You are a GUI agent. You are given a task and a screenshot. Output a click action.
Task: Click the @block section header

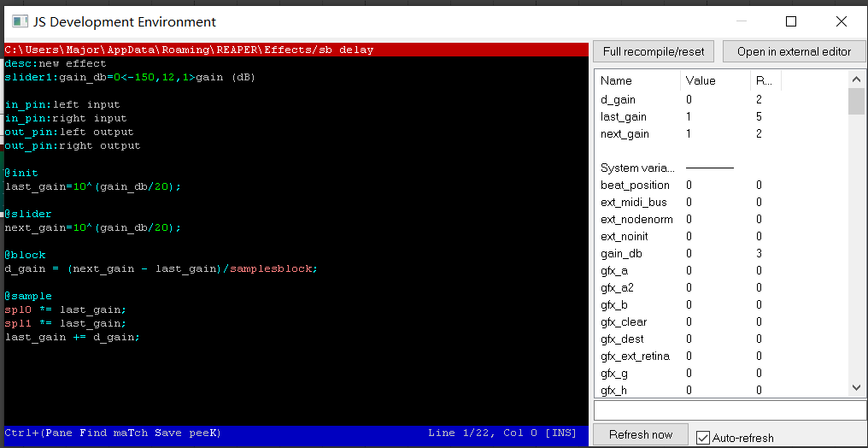pyautogui.click(x=25, y=256)
